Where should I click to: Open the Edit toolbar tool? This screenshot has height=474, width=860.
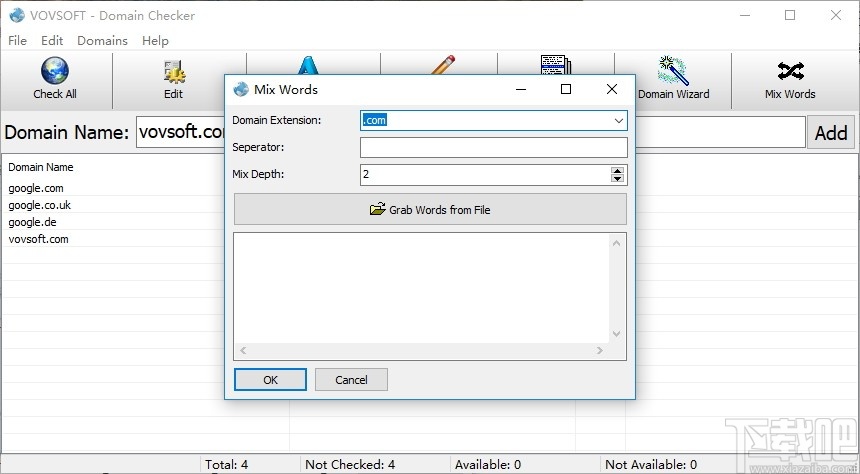pos(173,80)
